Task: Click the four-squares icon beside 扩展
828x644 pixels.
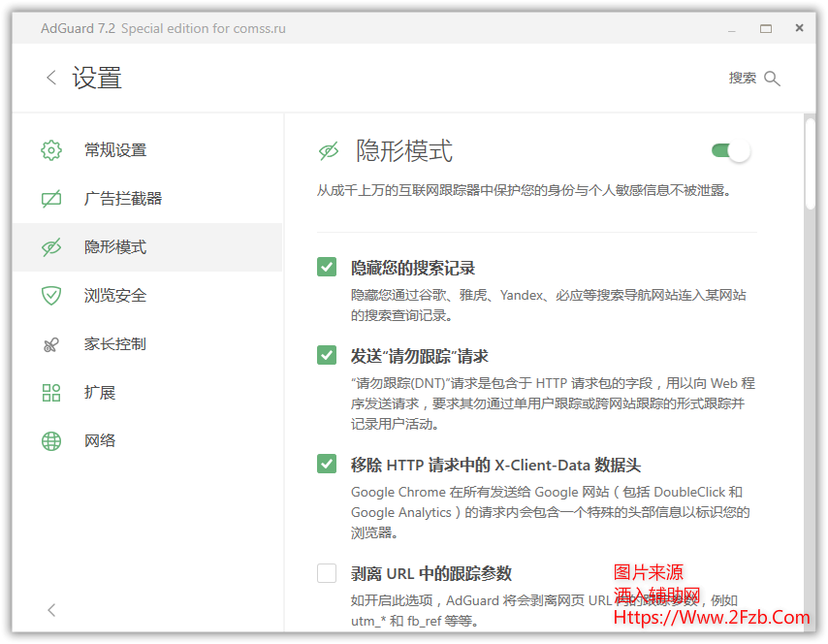Action: click(x=51, y=393)
